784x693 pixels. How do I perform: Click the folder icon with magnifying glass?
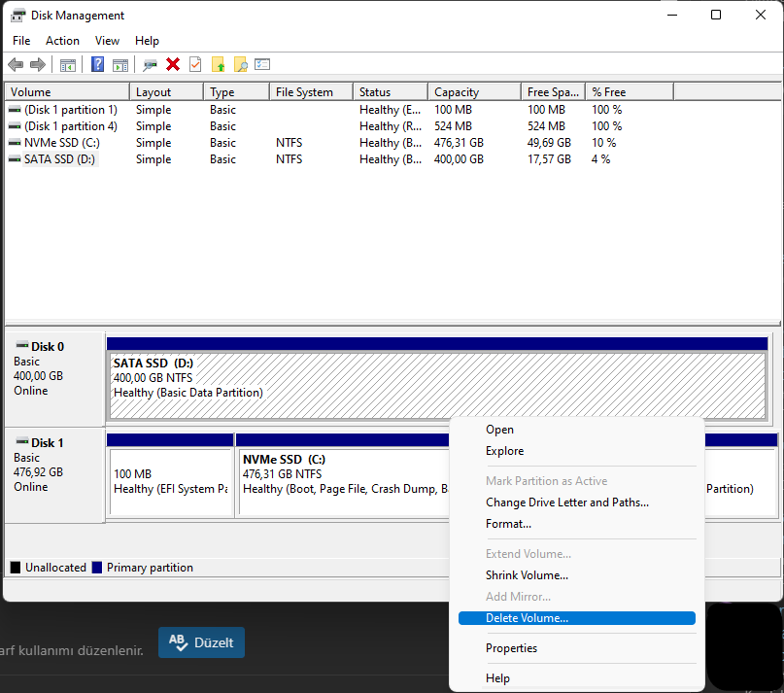[241, 64]
